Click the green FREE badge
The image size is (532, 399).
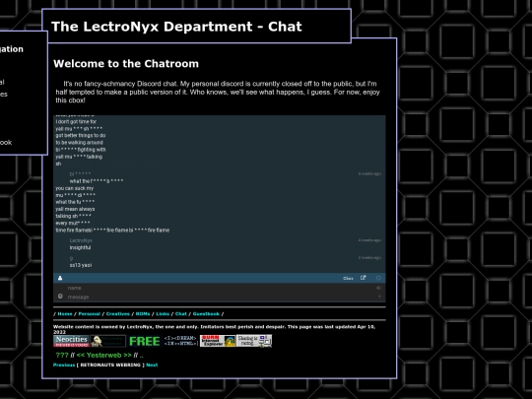pyautogui.click(x=145, y=341)
